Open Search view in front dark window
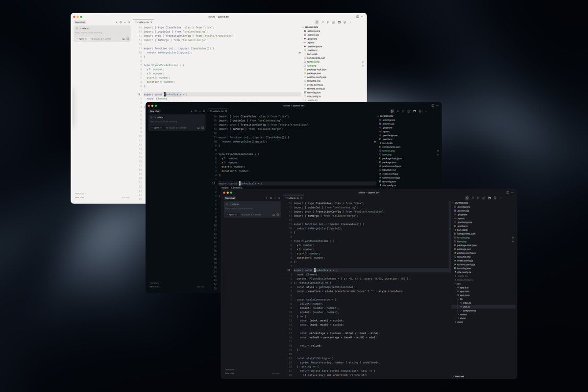The width and height of the screenshot is (588, 392). [472, 198]
